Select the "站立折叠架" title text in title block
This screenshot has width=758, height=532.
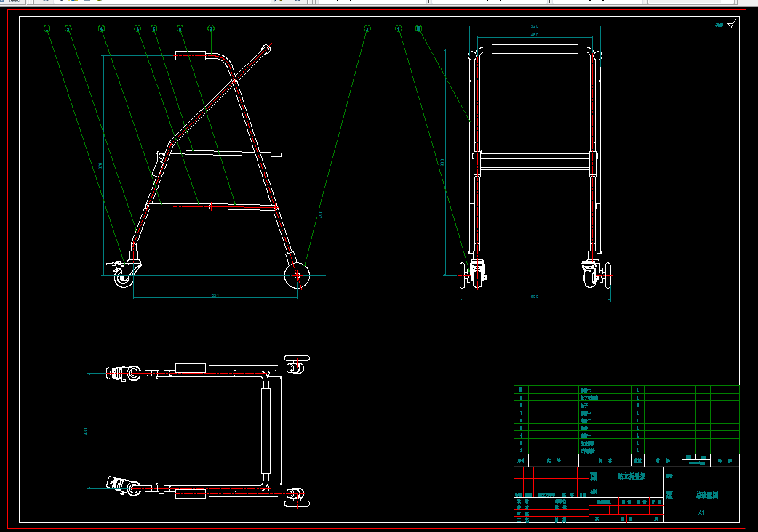[631, 476]
